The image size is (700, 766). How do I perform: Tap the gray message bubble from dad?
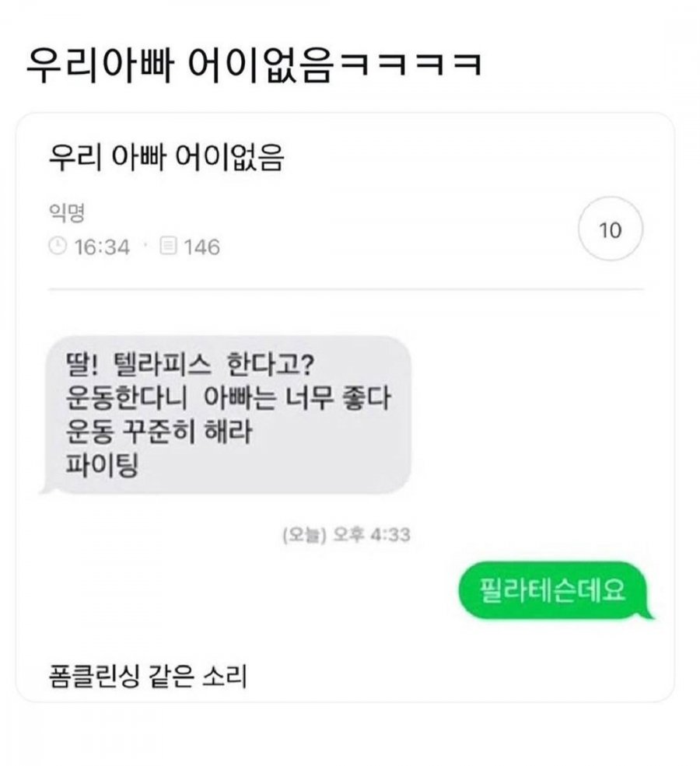[226, 414]
